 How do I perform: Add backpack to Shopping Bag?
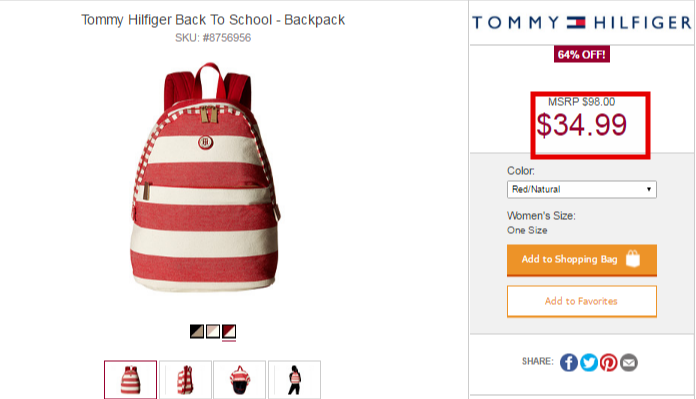(581, 260)
